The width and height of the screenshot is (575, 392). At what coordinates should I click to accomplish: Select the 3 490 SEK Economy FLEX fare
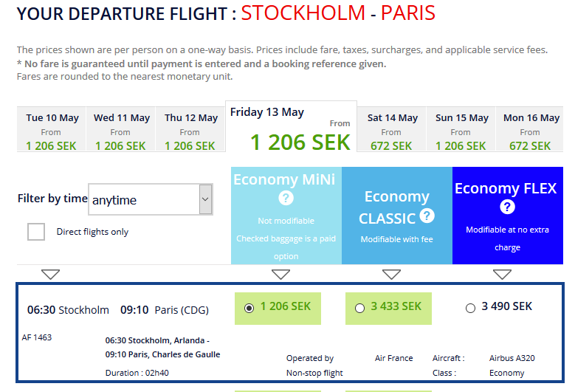[x=470, y=309]
